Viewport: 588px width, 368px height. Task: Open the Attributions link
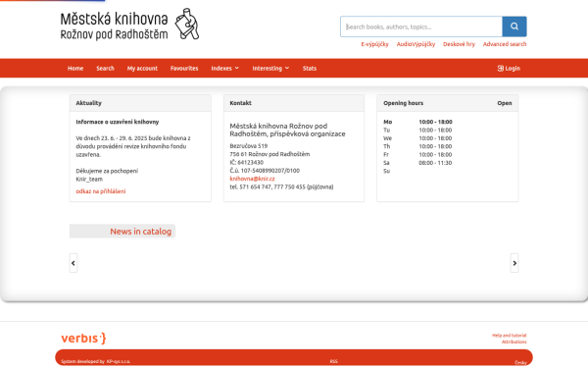[x=514, y=342]
